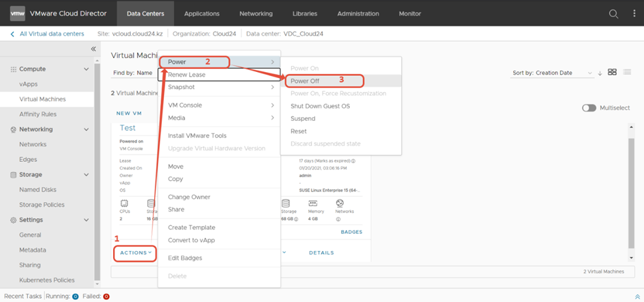Choose Shut Down Guest OS option
644x302 pixels.
320,106
